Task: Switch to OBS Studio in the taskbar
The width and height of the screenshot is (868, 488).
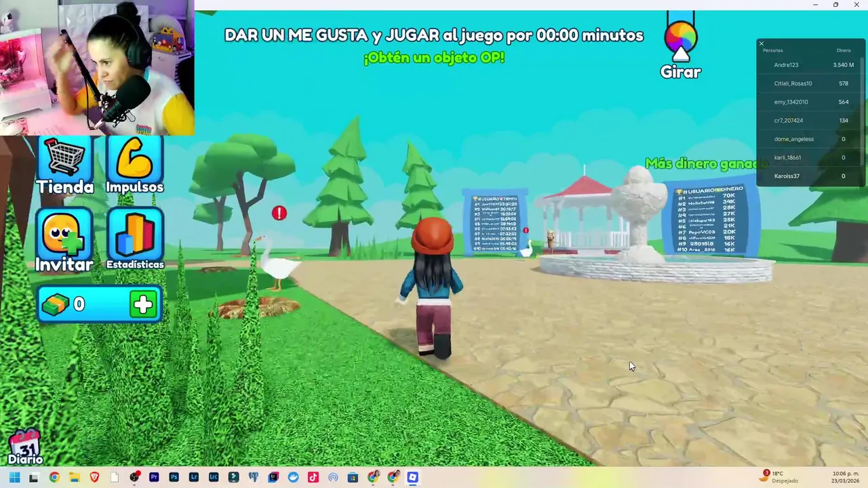Action: point(134,477)
